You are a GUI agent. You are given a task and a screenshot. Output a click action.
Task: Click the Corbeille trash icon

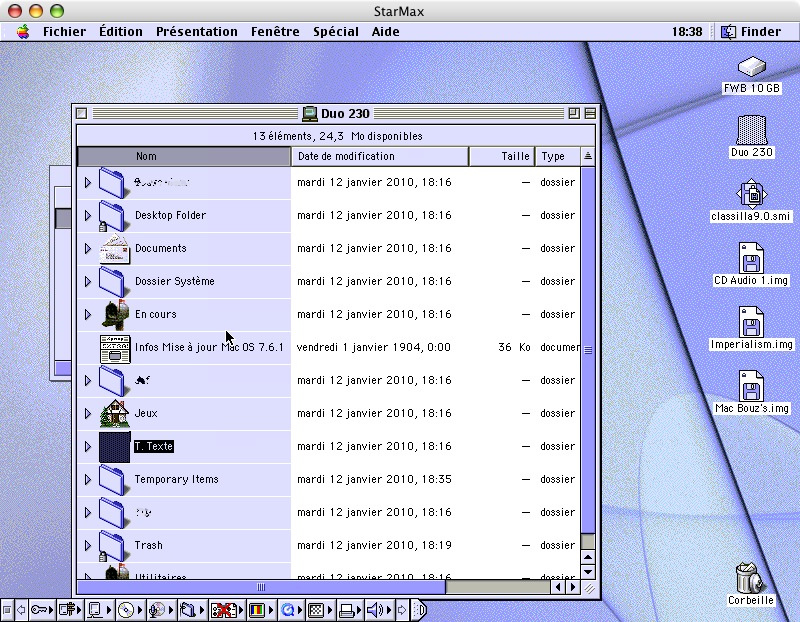[x=748, y=578]
